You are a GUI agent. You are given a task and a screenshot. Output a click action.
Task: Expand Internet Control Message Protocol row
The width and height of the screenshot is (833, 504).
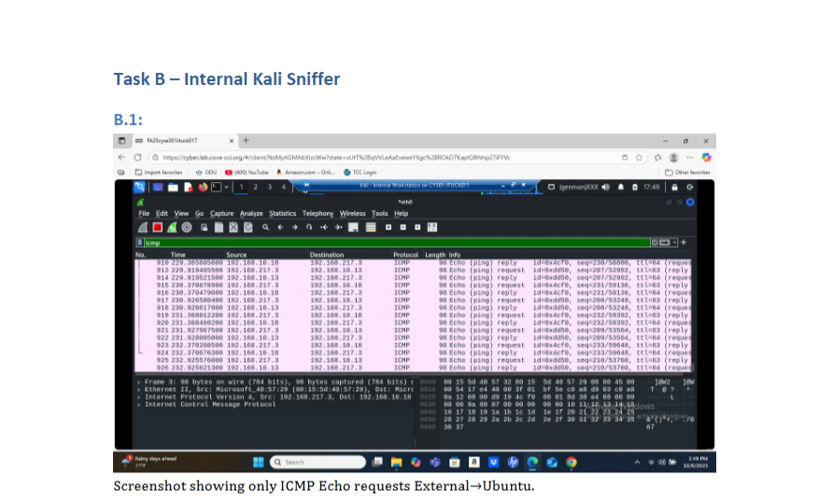[x=140, y=404]
